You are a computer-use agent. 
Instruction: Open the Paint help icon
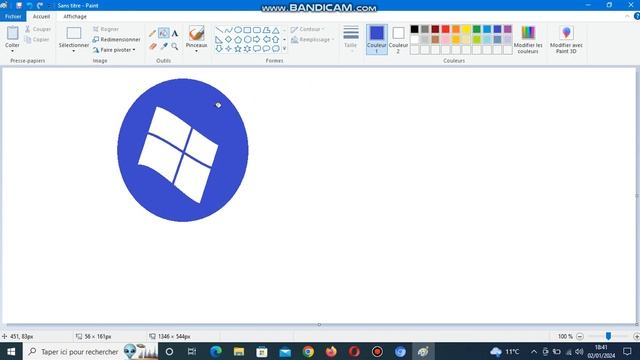tap(636, 16)
